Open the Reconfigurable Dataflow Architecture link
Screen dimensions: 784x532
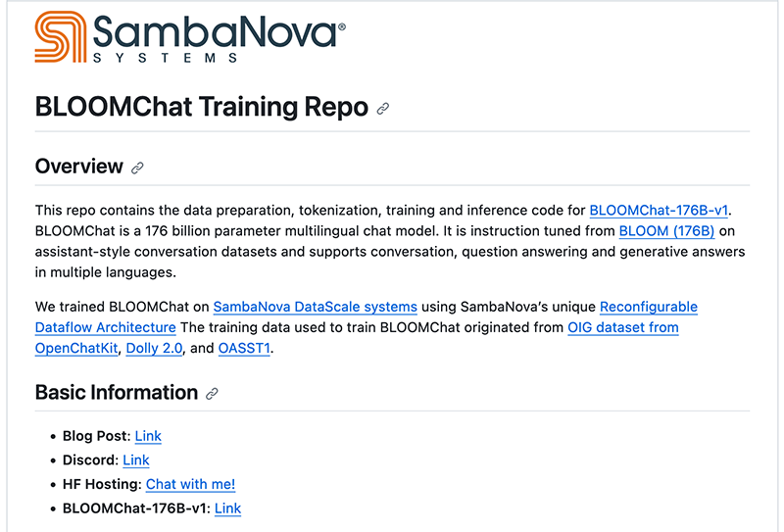click(x=648, y=306)
